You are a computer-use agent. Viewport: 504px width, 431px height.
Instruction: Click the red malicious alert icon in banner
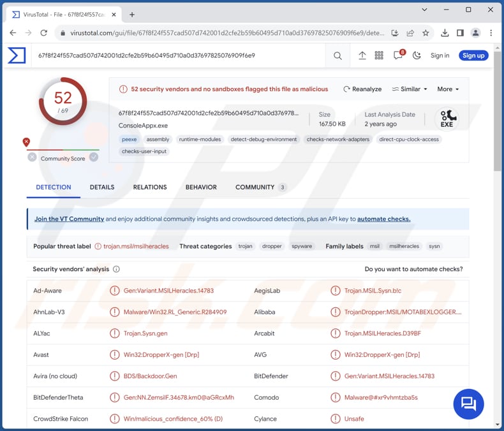(123, 89)
